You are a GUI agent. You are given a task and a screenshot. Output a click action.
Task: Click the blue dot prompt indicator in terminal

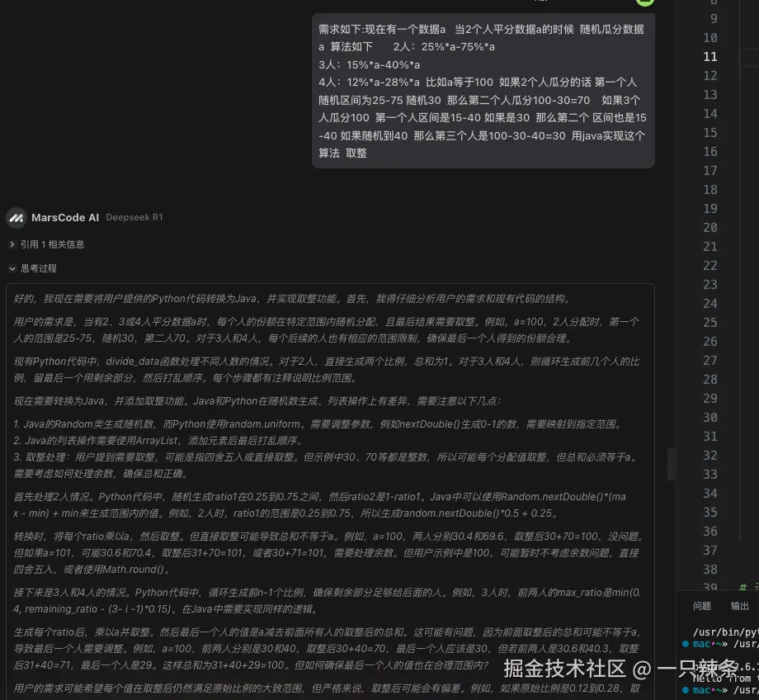click(x=686, y=644)
